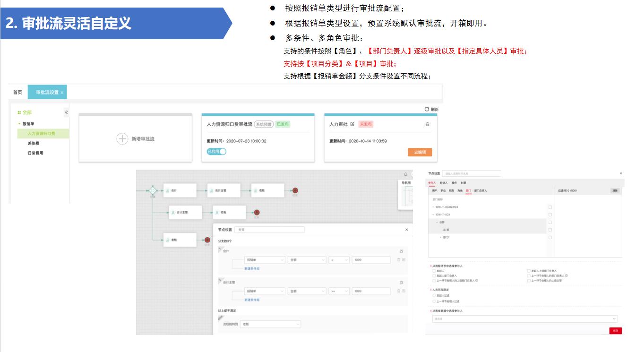Open the 金额 dropdown in the 会计 branch
The image size is (644, 352).
tap(307, 260)
